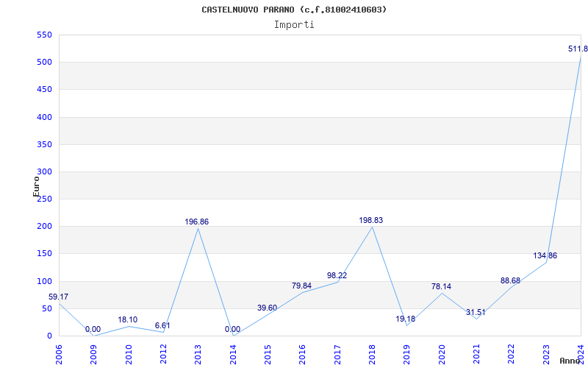Click the 2016 x-axis year label

click(x=302, y=355)
